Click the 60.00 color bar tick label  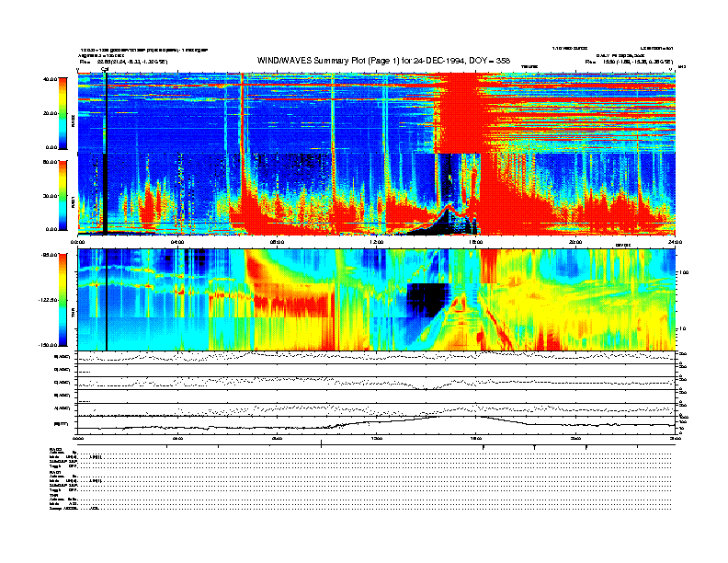[x=50, y=162]
